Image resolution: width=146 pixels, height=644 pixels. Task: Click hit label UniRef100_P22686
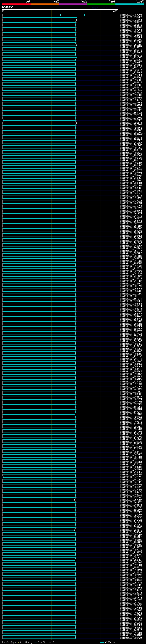(131, 35)
